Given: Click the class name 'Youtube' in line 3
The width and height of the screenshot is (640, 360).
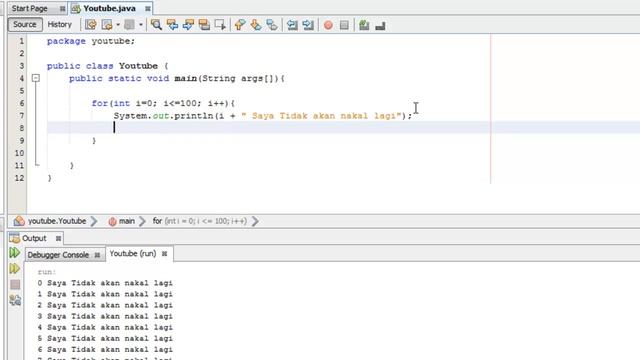Looking at the screenshot, I should tap(138, 66).
